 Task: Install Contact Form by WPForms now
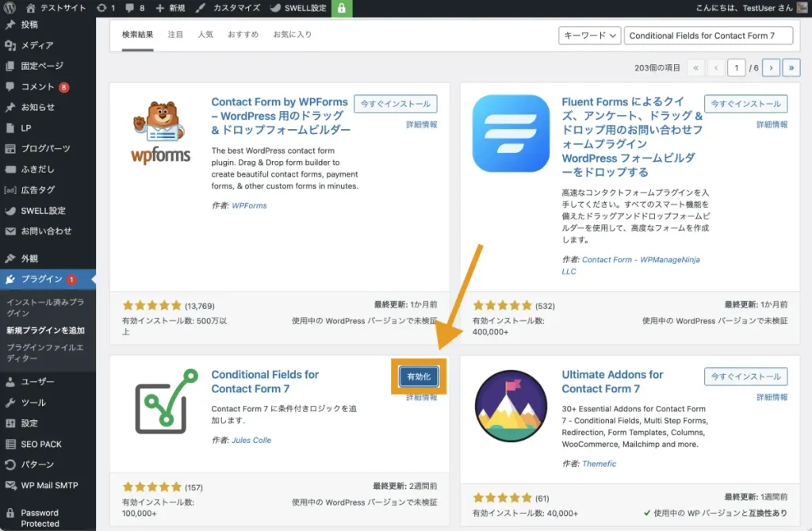pos(395,104)
